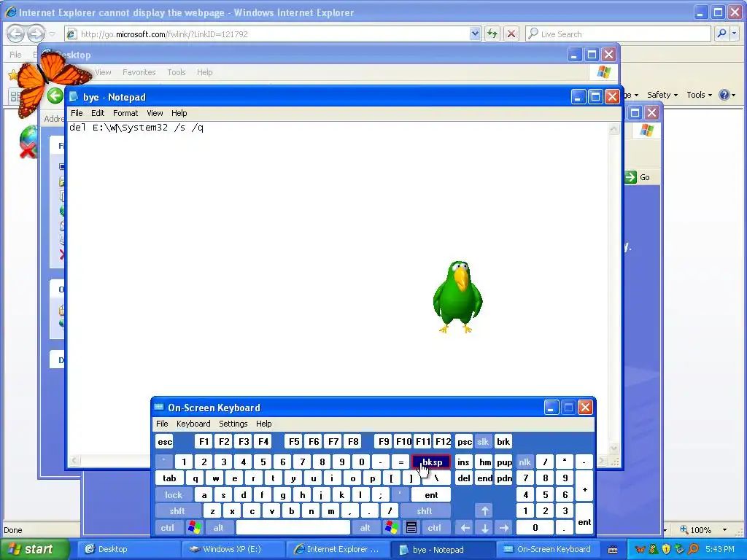The height and width of the screenshot is (560, 747).
Task: Click the IE Forward arrow button
Action: coord(36,34)
